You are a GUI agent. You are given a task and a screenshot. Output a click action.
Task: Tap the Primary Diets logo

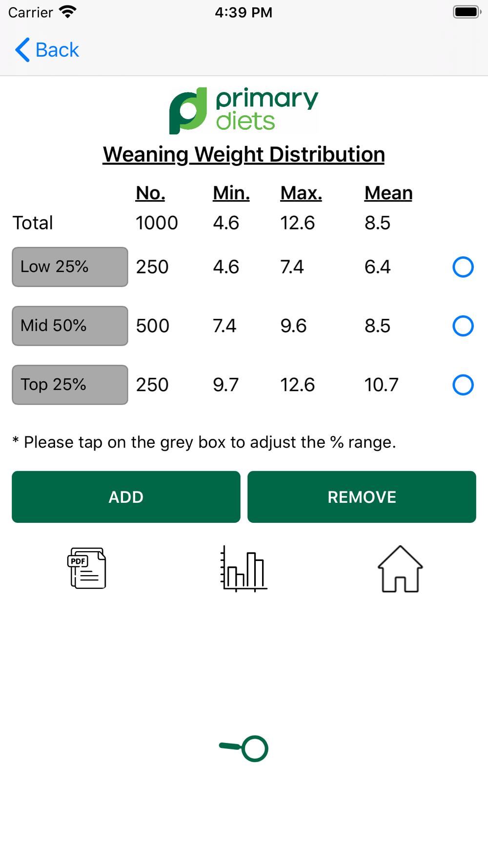pos(244,110)
